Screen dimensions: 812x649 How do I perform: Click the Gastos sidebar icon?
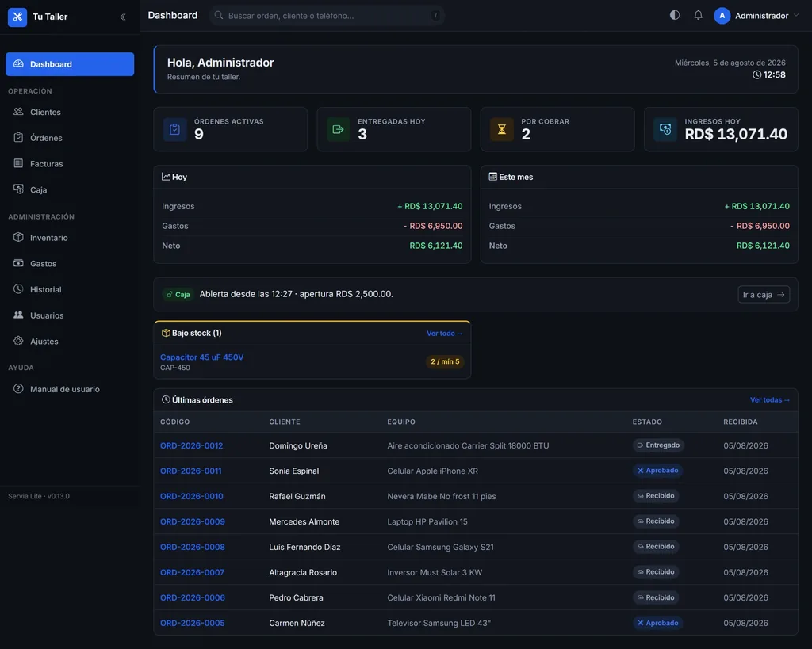point(18,263)
